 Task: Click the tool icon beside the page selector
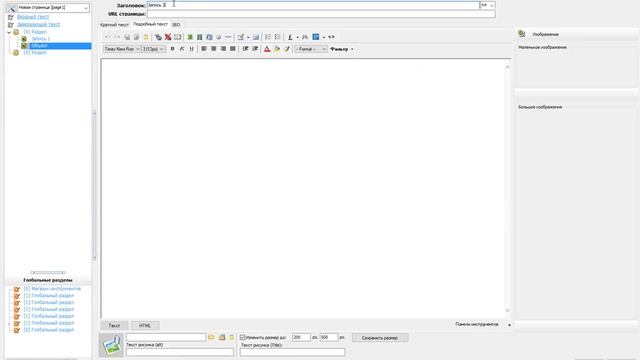11,8
